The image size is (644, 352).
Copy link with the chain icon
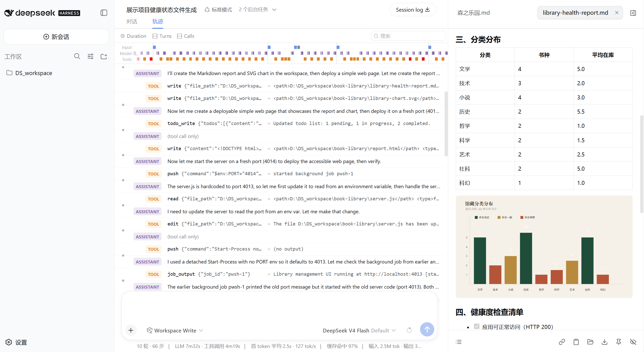coord(562,342)
